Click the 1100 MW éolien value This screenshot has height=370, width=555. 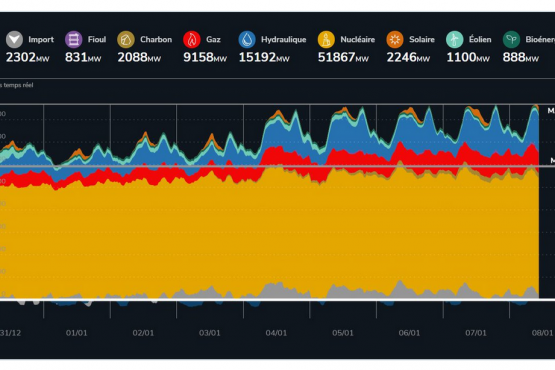pyautogui.click(x=468, y=57)
